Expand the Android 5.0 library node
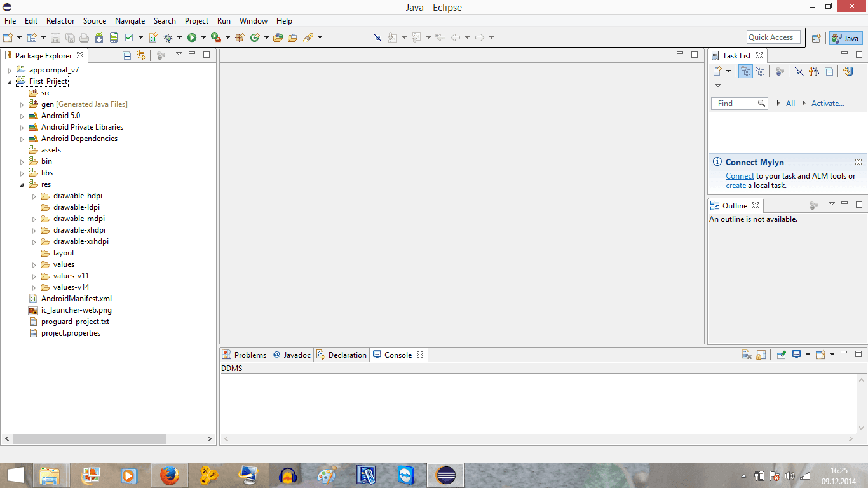This screenshot has width=868, height=488. pos(22,116)
